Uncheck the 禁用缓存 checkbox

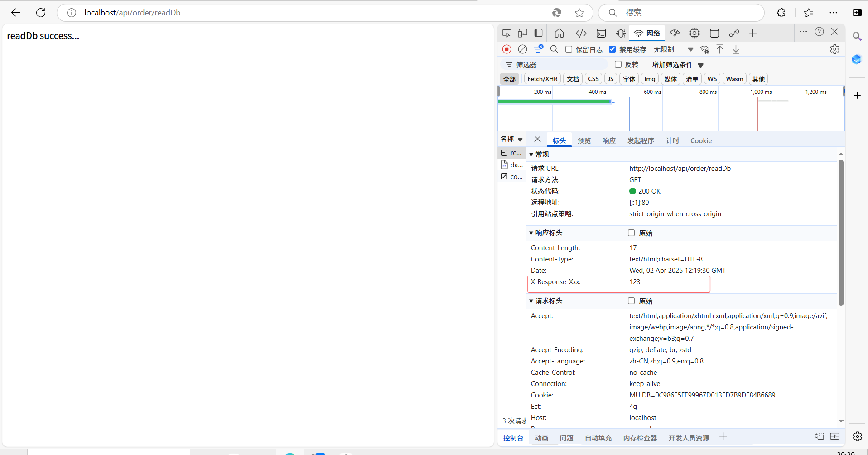612,49
